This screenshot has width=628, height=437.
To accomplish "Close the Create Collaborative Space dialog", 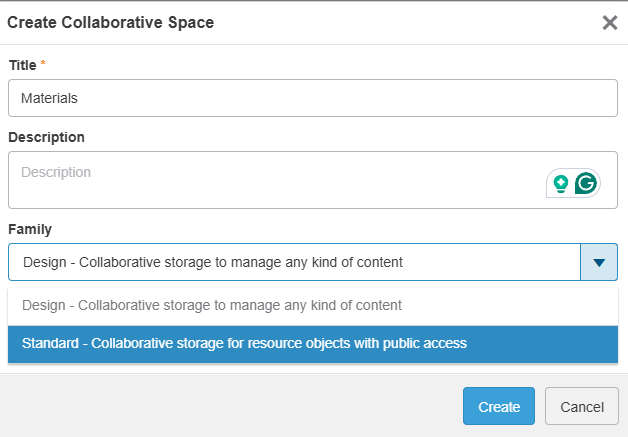I will coord(609,22).
